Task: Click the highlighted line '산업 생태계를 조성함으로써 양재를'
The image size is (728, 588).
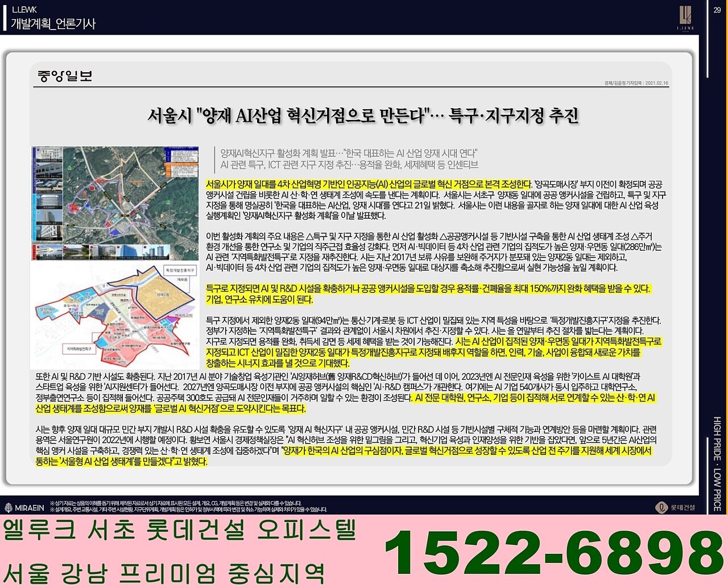Action: coord(171,408)
